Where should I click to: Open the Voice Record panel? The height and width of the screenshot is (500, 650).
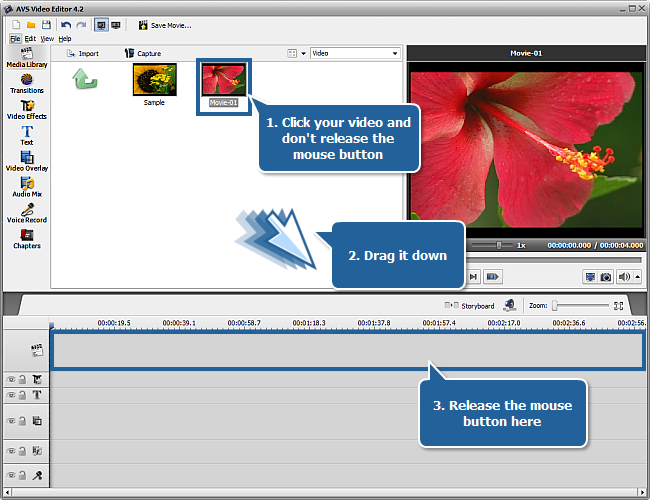pyautogui.click(x=27, y=213)
